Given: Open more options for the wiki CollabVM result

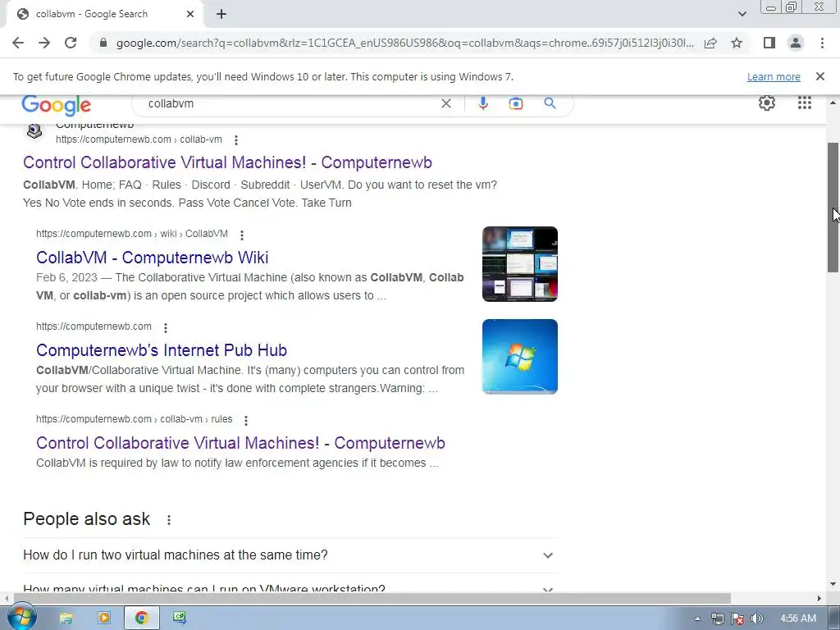Looking at the screenshot, I should pos(242,235).
